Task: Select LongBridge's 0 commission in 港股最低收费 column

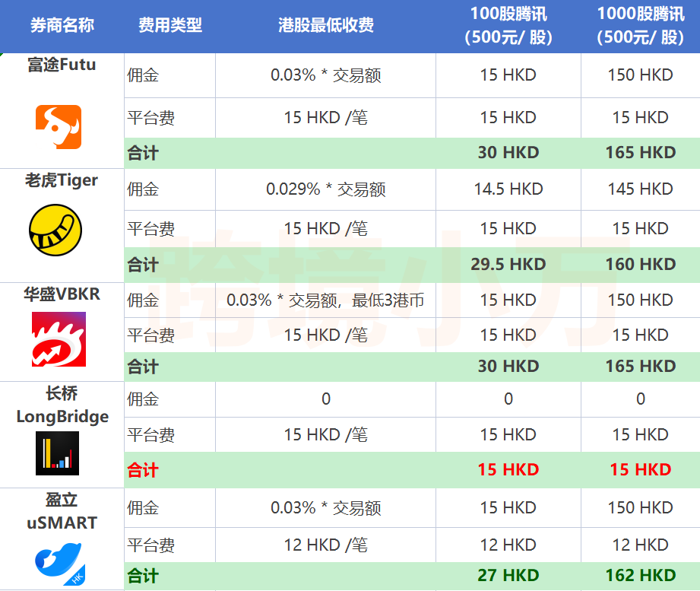Action: click(326, 399)
